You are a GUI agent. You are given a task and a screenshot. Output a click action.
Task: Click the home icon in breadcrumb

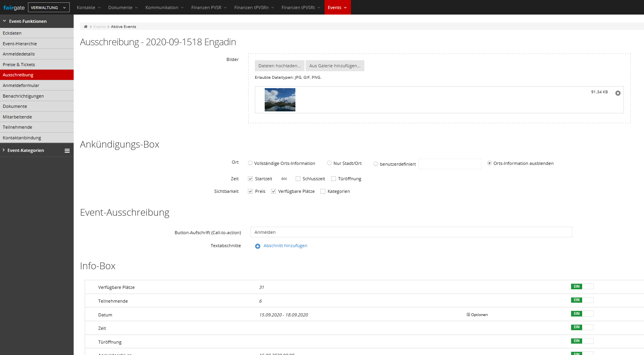click(x=85, y=27)
